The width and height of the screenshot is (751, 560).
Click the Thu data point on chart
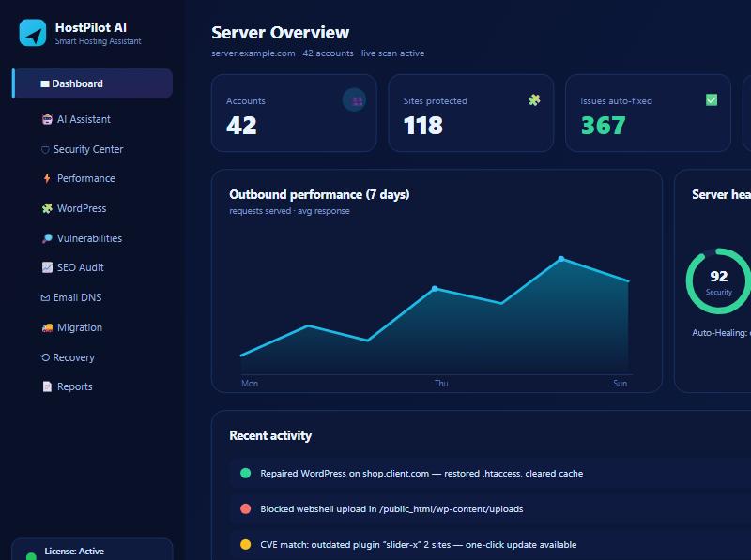coord(435,289)
